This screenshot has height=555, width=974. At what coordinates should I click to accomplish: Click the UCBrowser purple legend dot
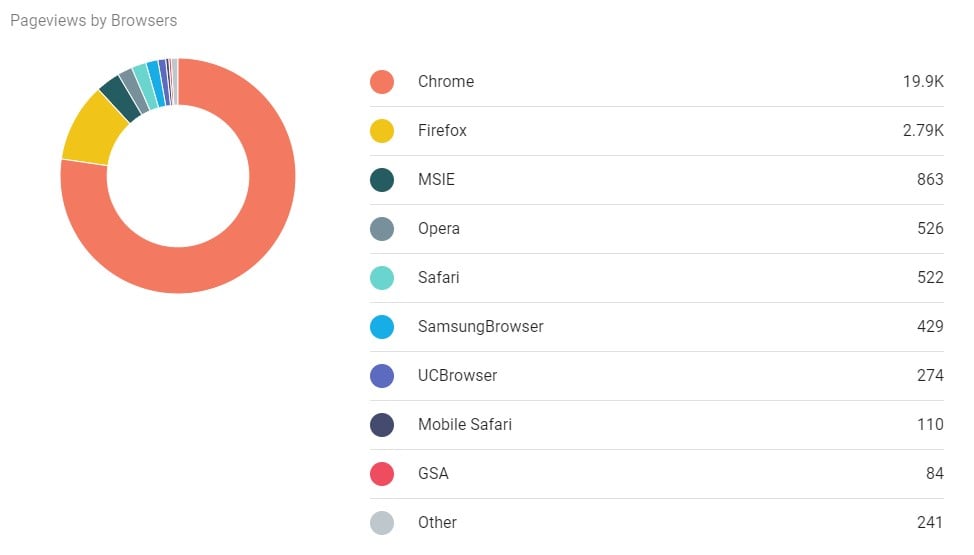pos(382,376)
